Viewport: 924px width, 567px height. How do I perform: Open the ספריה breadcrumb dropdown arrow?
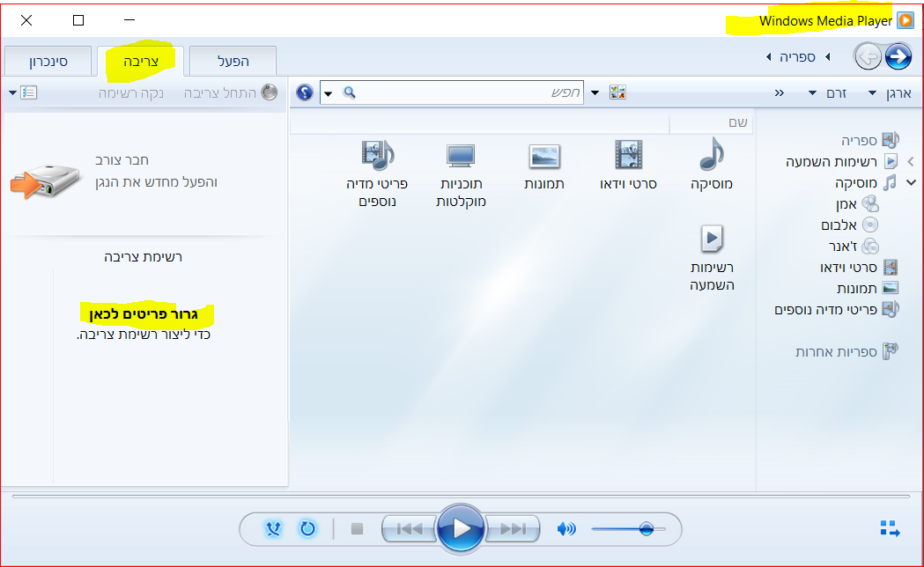click(x=768, y=57)
